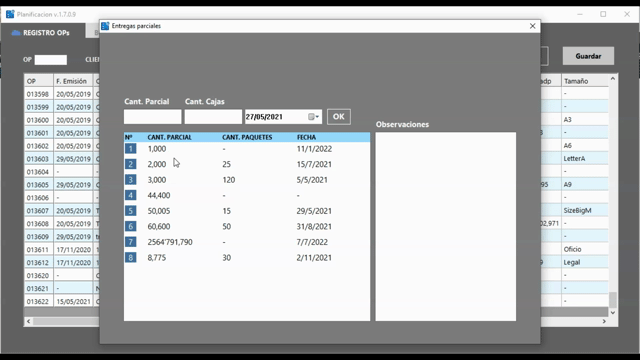Viewport: 640px width, 360px height.
Task: Click packages value 25 in row 2
Action: pos(227,164)
